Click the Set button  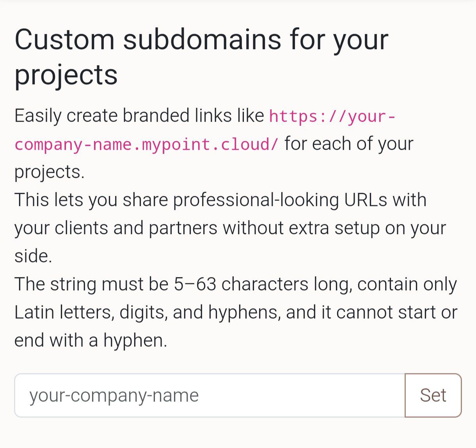(x=433, y=395)
